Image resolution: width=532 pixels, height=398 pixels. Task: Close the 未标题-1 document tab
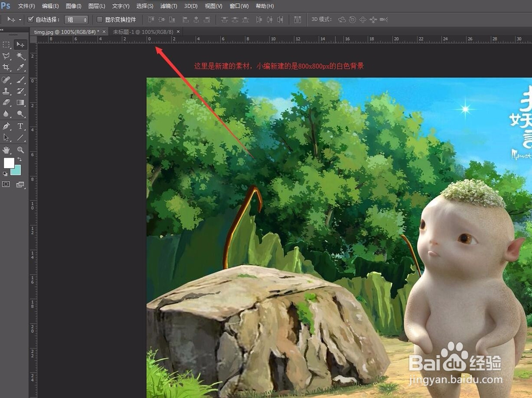coord(178,31)
